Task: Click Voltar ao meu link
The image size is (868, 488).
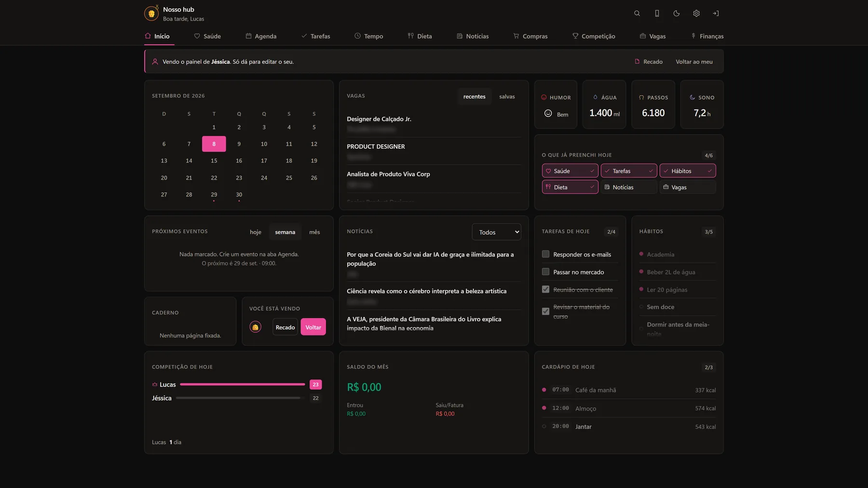Action: (x=694, y=62)
